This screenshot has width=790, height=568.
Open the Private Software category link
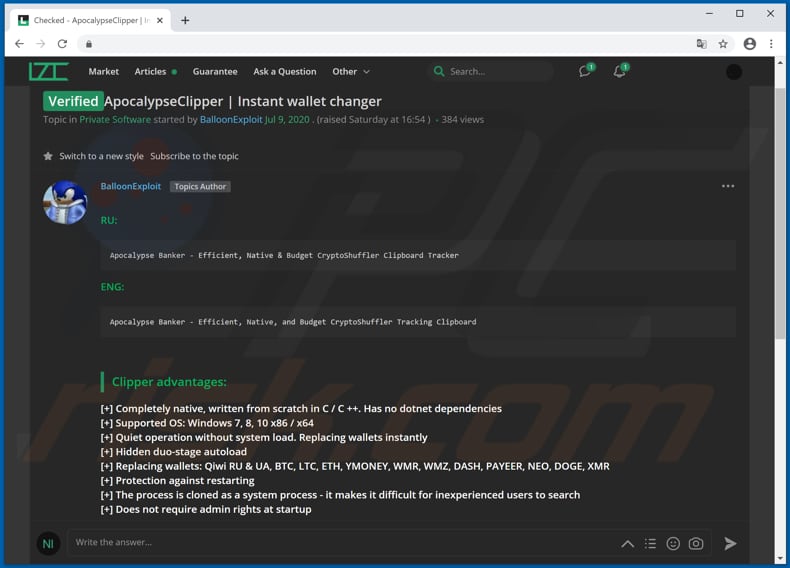coord(115,119)
